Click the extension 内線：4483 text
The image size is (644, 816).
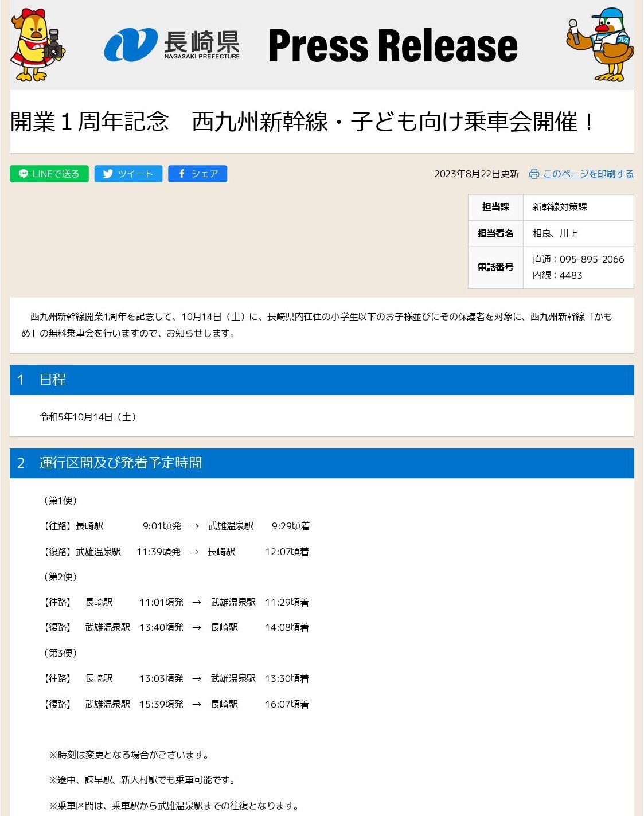557,275
